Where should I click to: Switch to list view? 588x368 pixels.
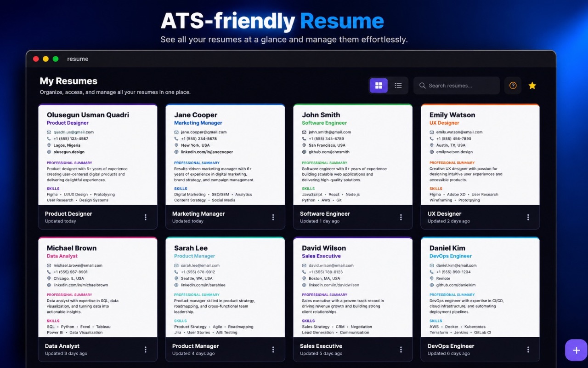pyautogui.click(x=398, y=86)
